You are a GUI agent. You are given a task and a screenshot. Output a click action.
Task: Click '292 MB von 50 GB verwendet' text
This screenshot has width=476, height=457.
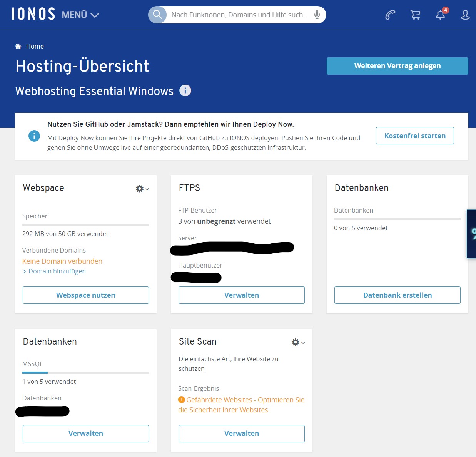pos(65,234)
